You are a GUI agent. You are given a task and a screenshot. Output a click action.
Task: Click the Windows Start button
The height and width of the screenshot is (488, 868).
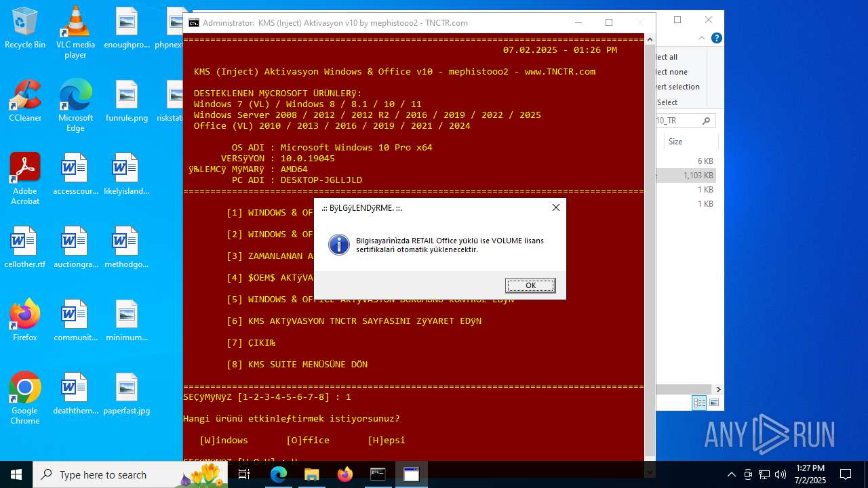[x=16, y=474]
